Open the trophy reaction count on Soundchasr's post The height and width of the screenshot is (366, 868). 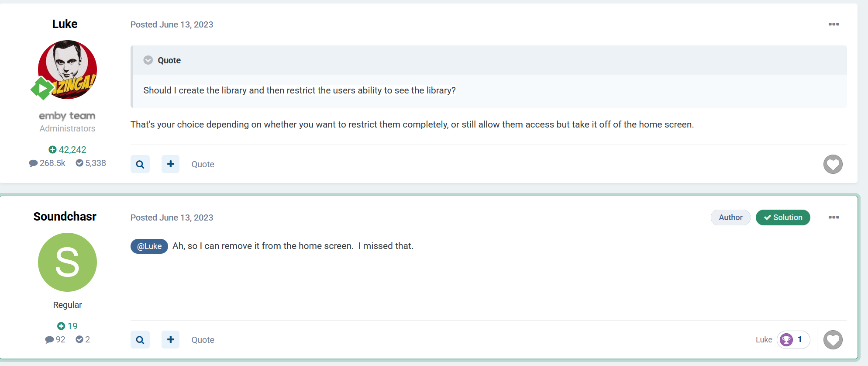[x=793, y=340]
